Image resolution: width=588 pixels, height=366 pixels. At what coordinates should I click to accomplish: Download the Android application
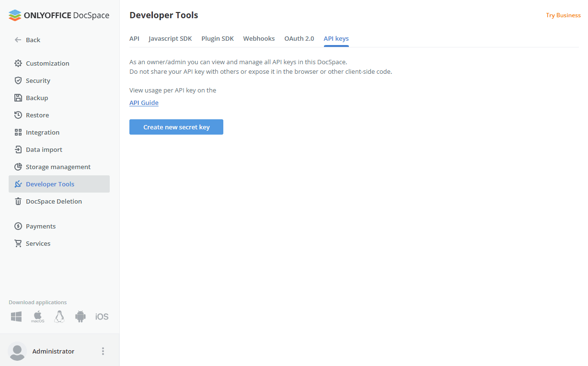80,316
